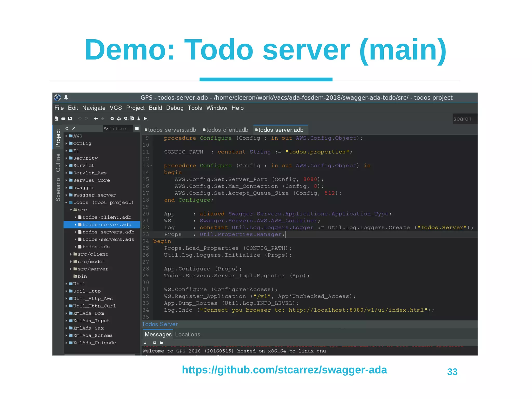The height and width of the screenshot is (399, 532).
Task: Collapse the src folder node
Action: pos(71,210)
